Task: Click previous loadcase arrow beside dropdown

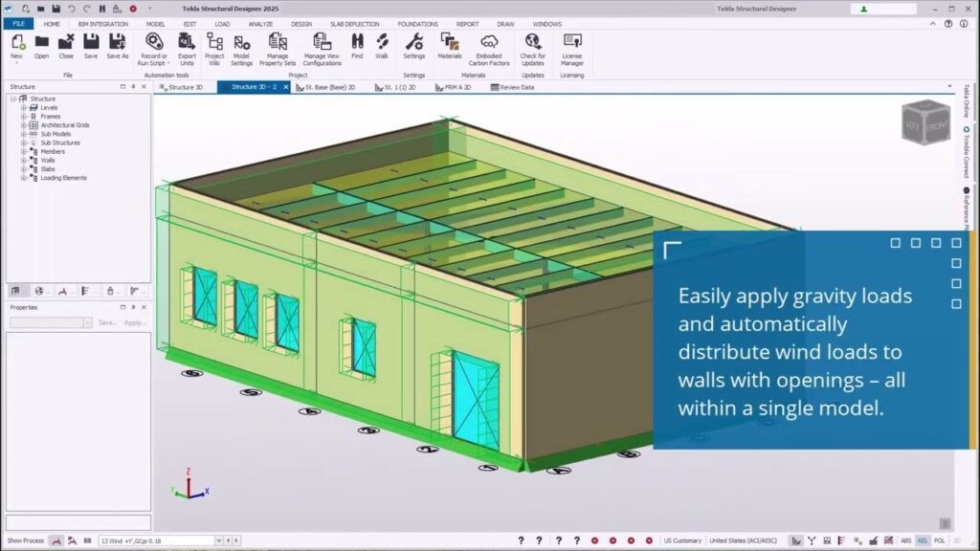Action: pyautogui.click(x=228, y=540)
